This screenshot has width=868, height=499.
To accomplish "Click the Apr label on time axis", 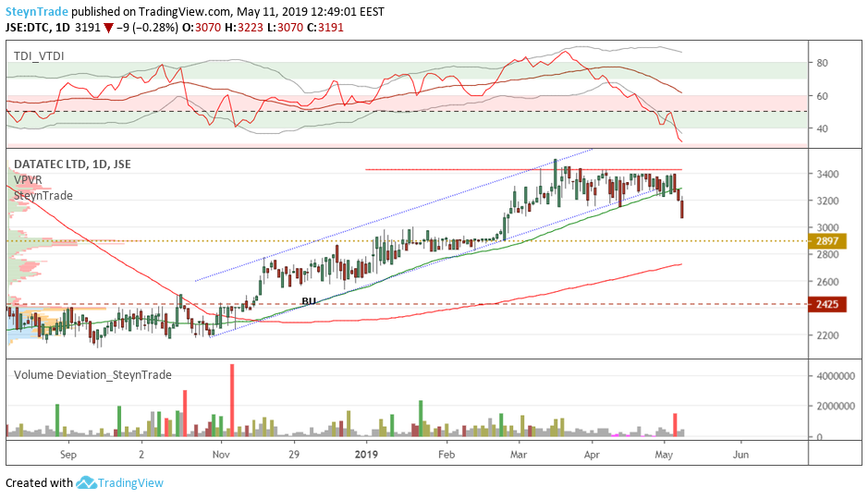I will [x=592, y=455].
